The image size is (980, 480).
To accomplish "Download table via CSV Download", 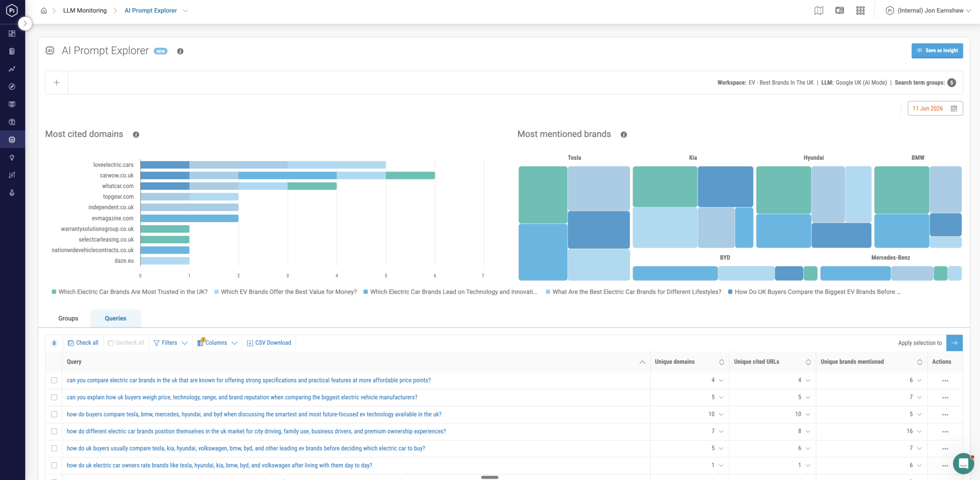I will 269,343.
